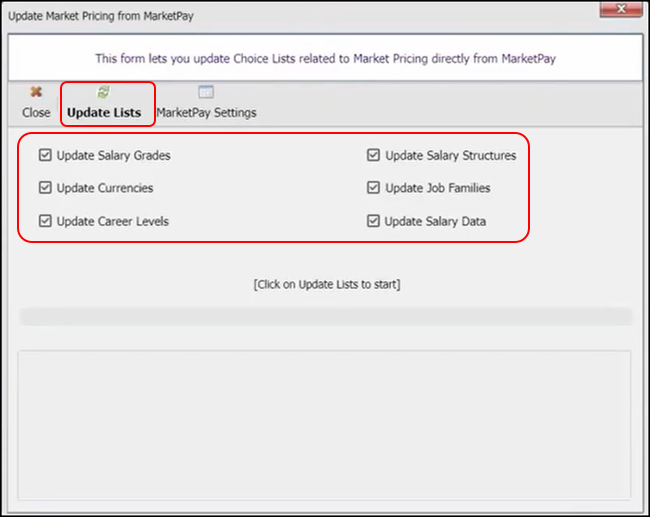Click the 'Update Currencies' label text
Viewport: 650px width, 517px height.
coord(105,188)
